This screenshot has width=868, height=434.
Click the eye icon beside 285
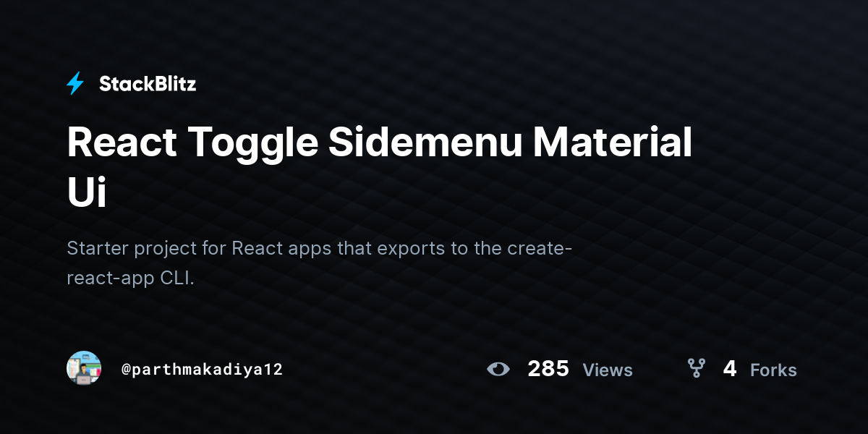click(x=498, y=369)
